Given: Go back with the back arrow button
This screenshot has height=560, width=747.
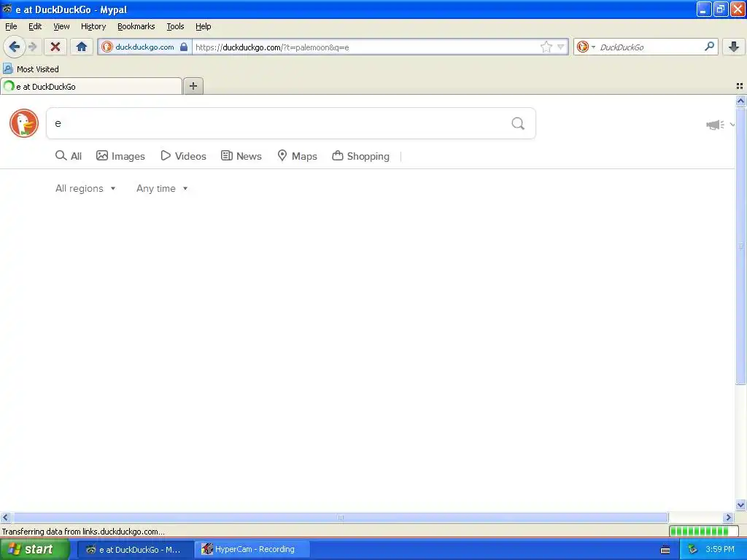Looking at the screenshot, I should click(x=15, y=47).
